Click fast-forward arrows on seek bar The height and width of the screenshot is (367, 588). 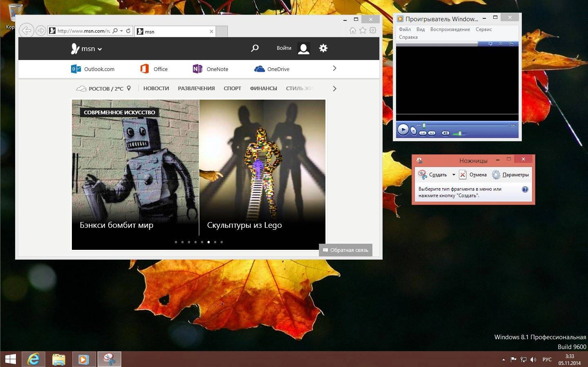[x=513, y=125]
